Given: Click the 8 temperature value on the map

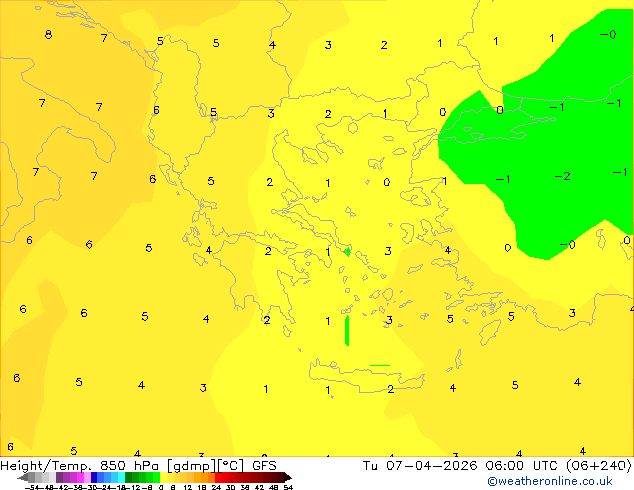Looking at the screenshot, I should [48, 34].
